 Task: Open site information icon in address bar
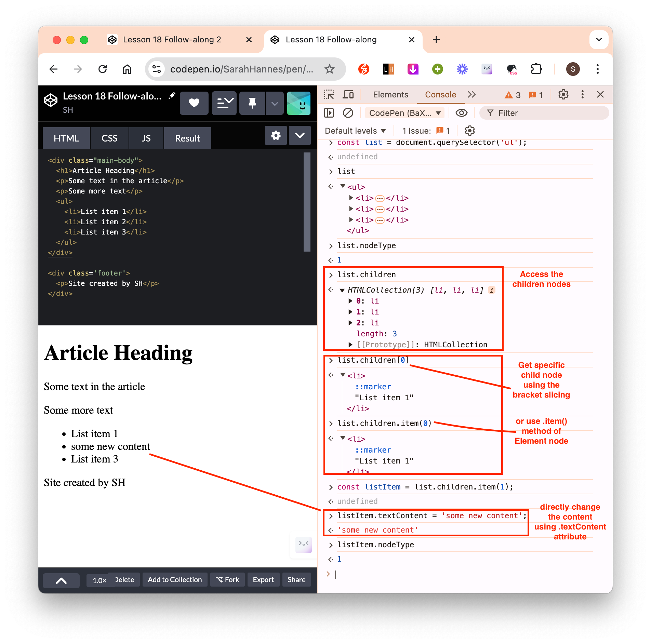click(157, 69)
